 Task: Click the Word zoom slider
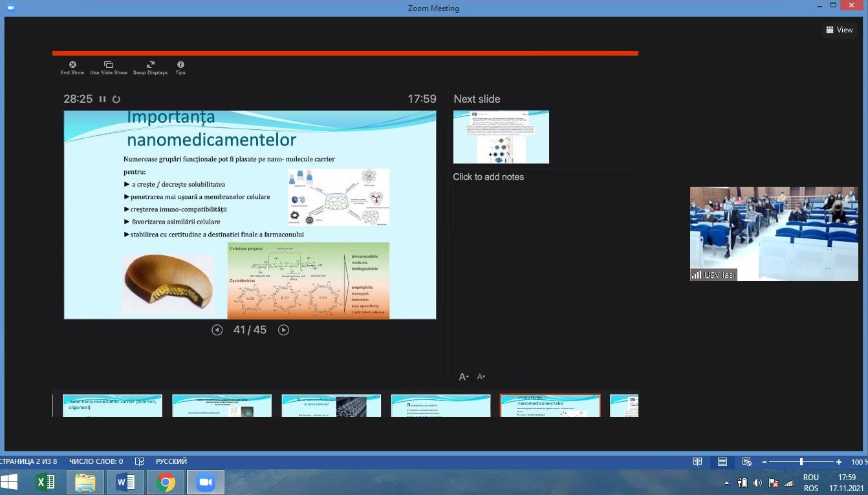(x=801, y=461)
